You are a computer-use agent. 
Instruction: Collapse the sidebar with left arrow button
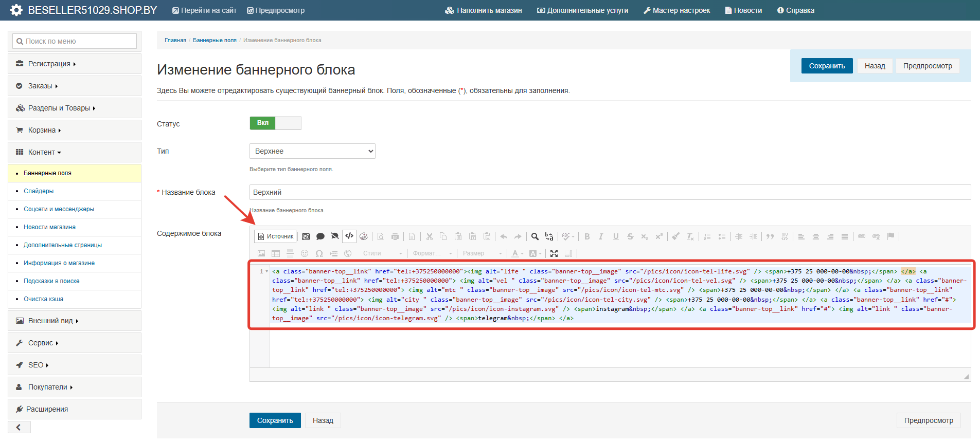[x=19, y=427]
